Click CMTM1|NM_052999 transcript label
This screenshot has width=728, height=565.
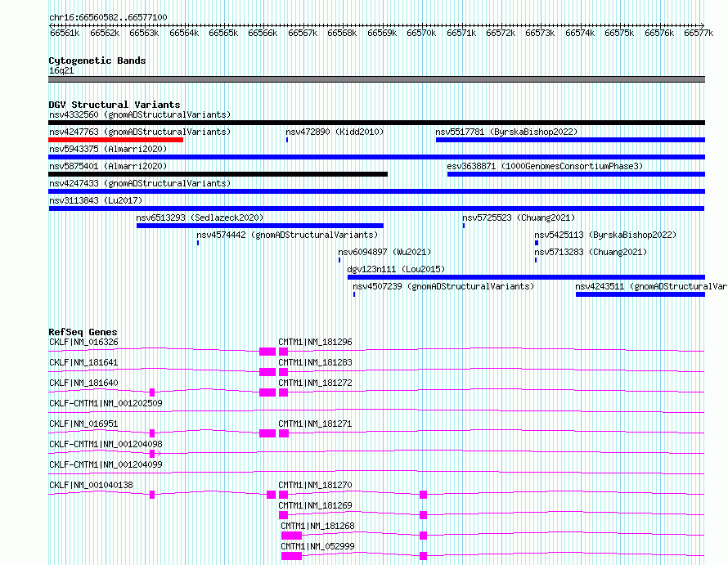coord(317,546)
